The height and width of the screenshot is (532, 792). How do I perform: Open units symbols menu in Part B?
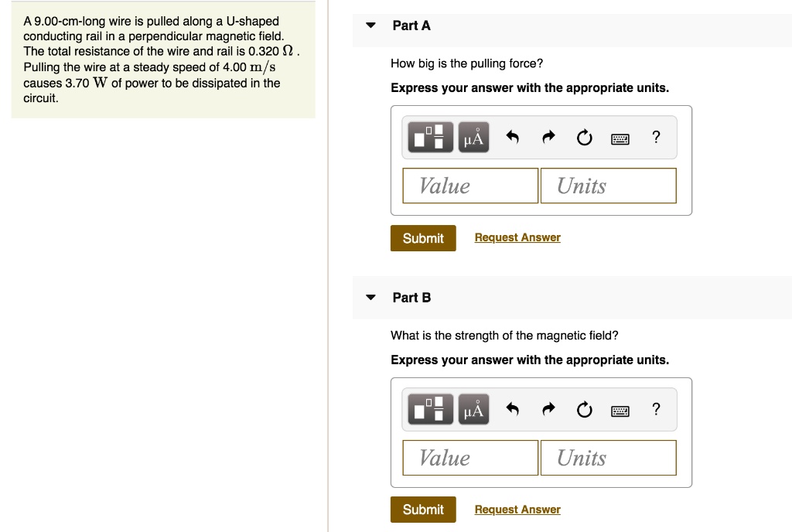(473, 410)
